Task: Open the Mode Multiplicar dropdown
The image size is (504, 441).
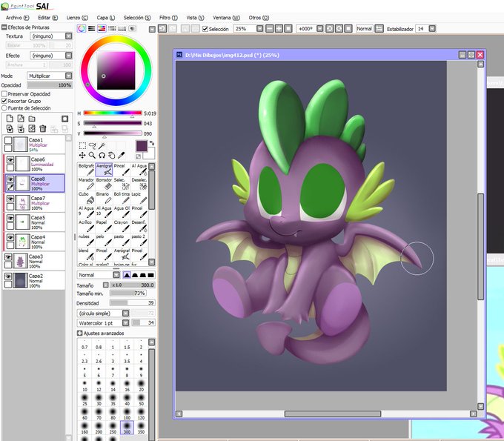Action: (68, 76)
